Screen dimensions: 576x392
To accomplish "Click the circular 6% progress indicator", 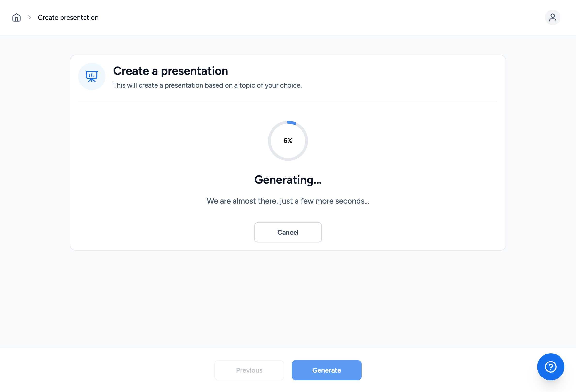I will [x=288, y=141].
